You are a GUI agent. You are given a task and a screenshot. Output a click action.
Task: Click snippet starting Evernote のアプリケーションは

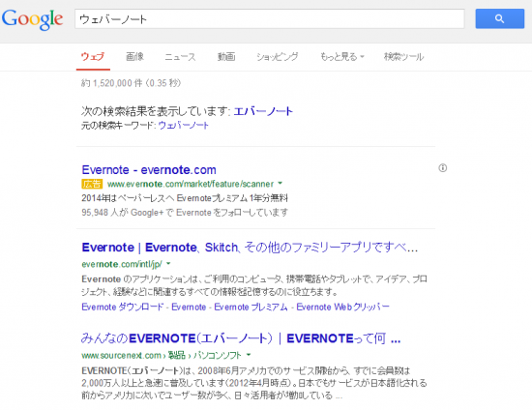point(254,285)
